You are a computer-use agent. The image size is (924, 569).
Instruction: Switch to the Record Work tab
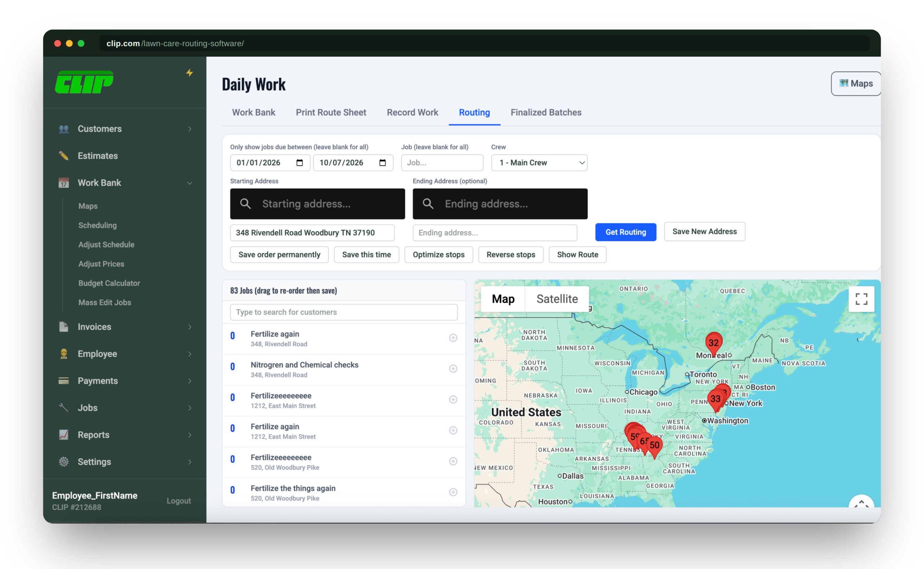pos(413,113)
